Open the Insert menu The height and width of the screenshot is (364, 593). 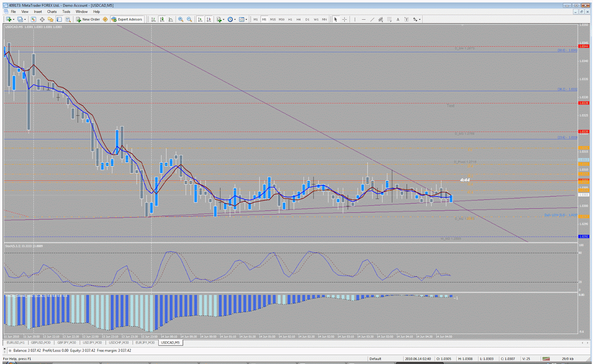coord(38,11)
